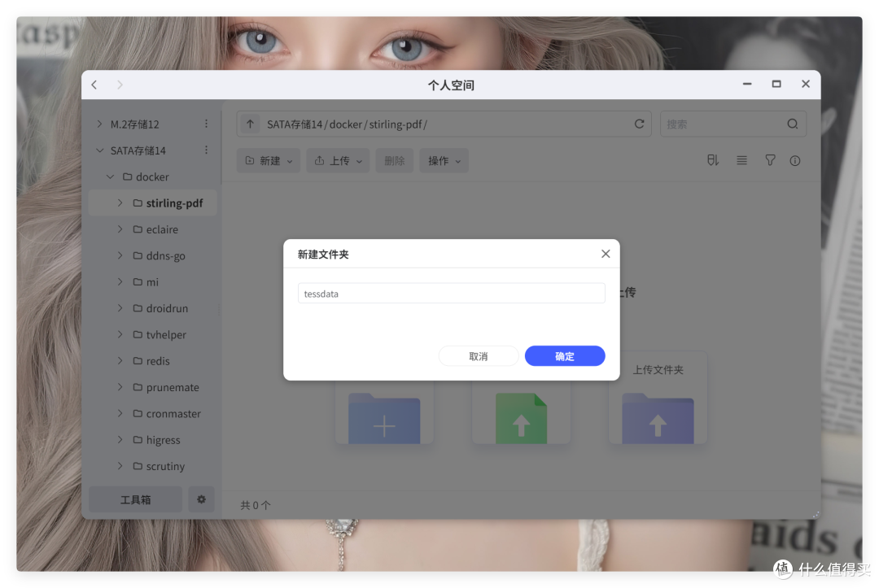This screenshot has width=879, height=588.
Task: Select the eclaire folder
Action: tap(155, 229)
